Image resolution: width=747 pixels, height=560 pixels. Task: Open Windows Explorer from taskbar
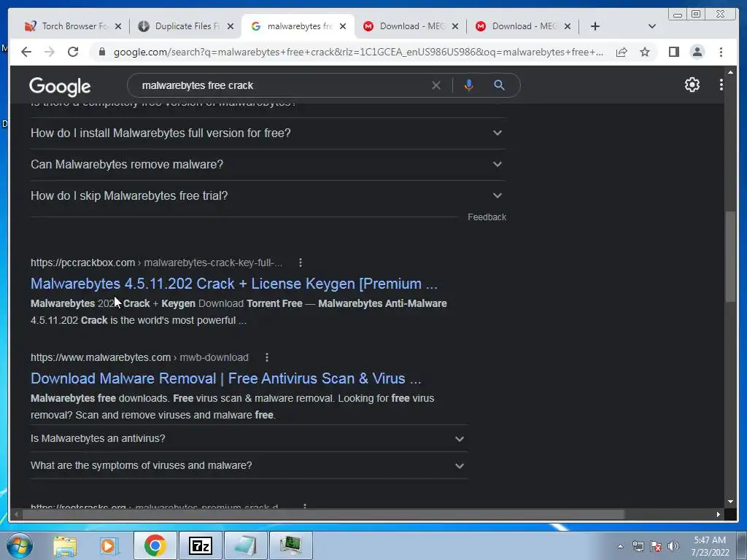(x=64, y=545)
